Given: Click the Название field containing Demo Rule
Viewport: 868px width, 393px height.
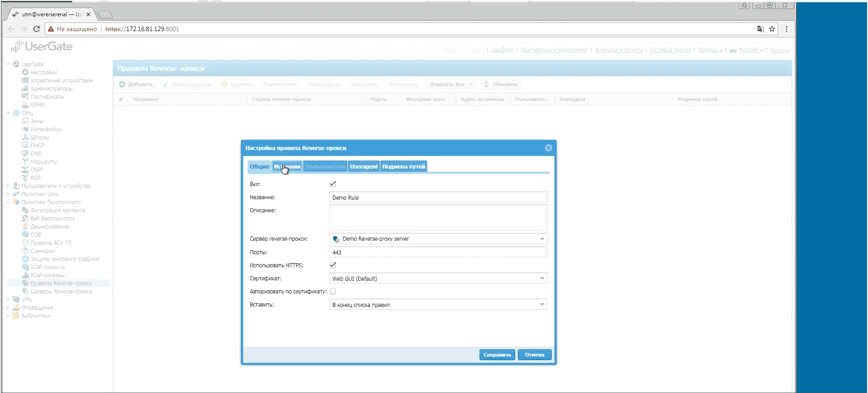Looking at the screenshot, I should [438, 197].
